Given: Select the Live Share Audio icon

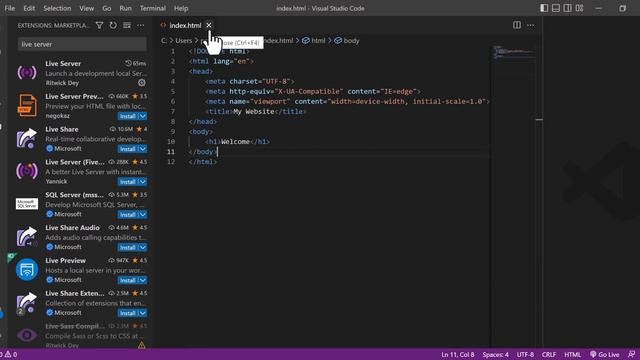Looking at the screenshot, I should (27, 237).
